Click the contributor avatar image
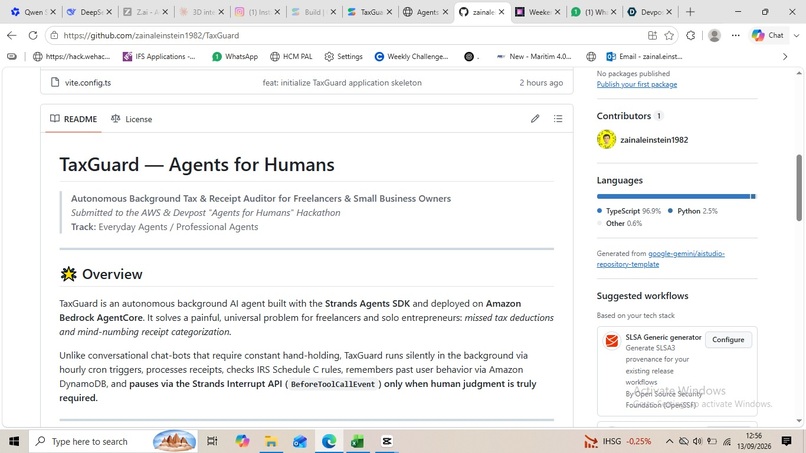 pos(606,139)
